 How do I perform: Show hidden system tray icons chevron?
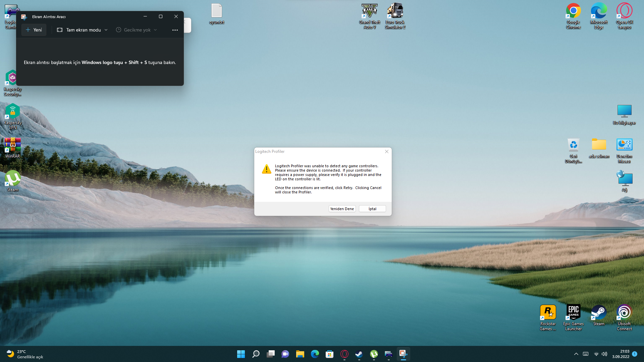576,354
